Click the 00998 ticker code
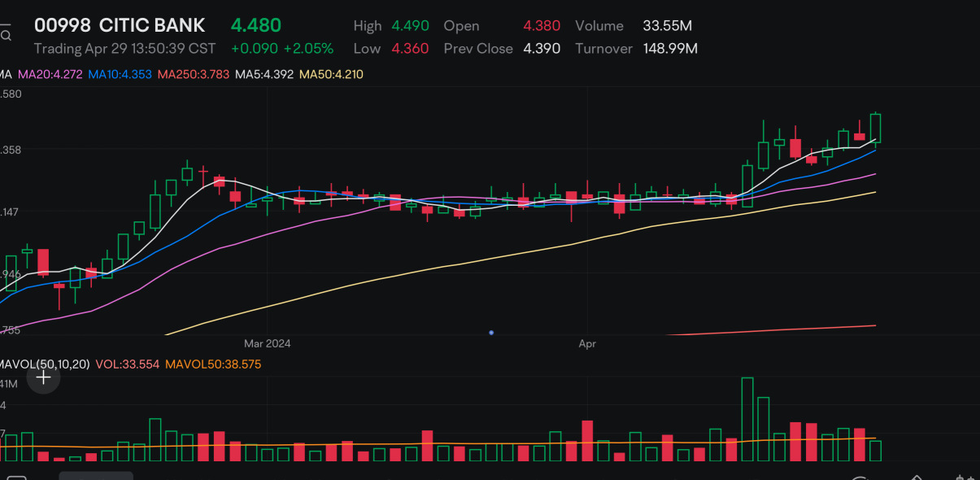The image size is (980, 480). pos(63,25)
